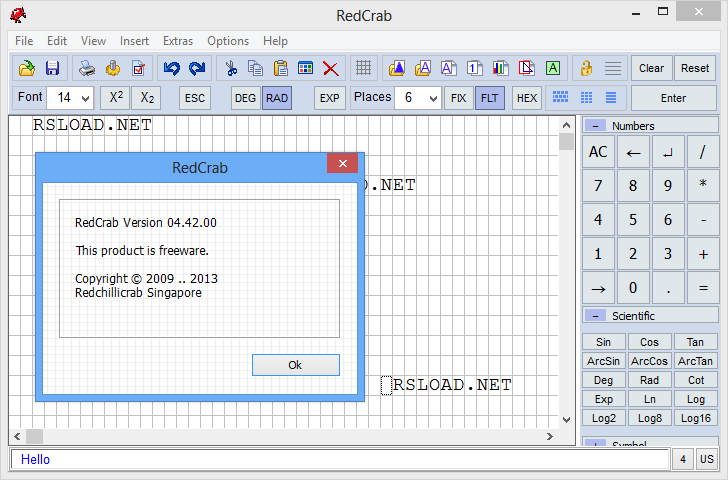The image size is (728, 480).
Task: Toggle X₂ subscript mode
Action: click(147, 98)
